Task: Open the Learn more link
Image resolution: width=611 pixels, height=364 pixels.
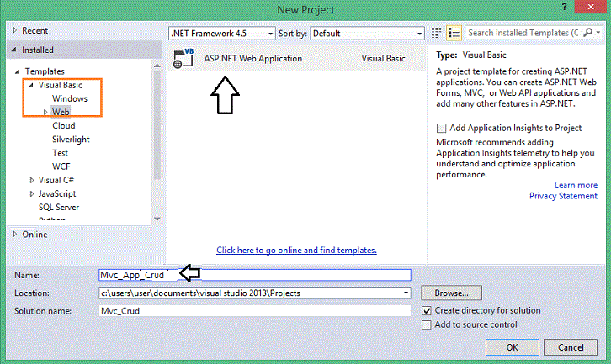Action: click(576, 185)
